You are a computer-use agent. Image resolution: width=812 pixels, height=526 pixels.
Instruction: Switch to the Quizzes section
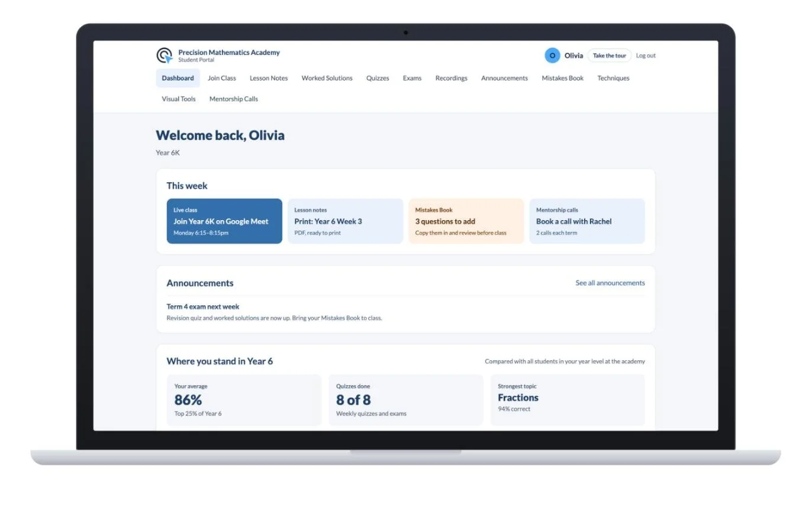(x=378, y=78)
